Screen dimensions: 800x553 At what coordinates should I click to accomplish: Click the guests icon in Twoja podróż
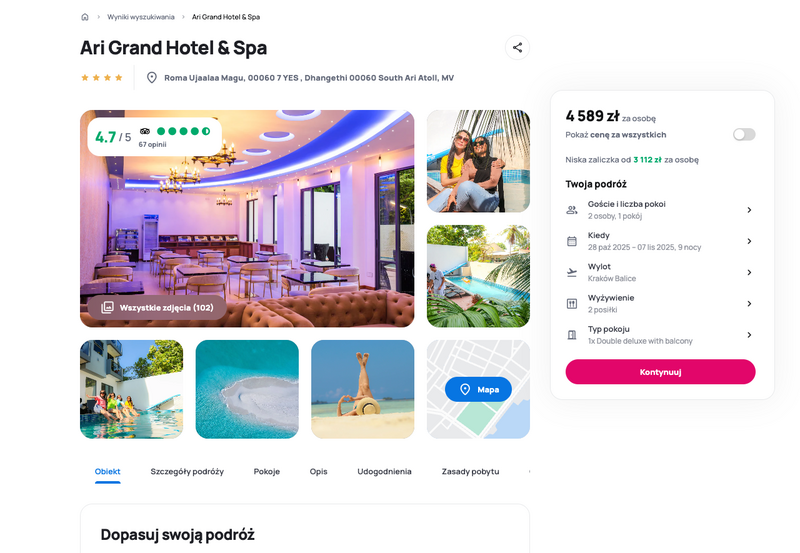coord(572,210)
